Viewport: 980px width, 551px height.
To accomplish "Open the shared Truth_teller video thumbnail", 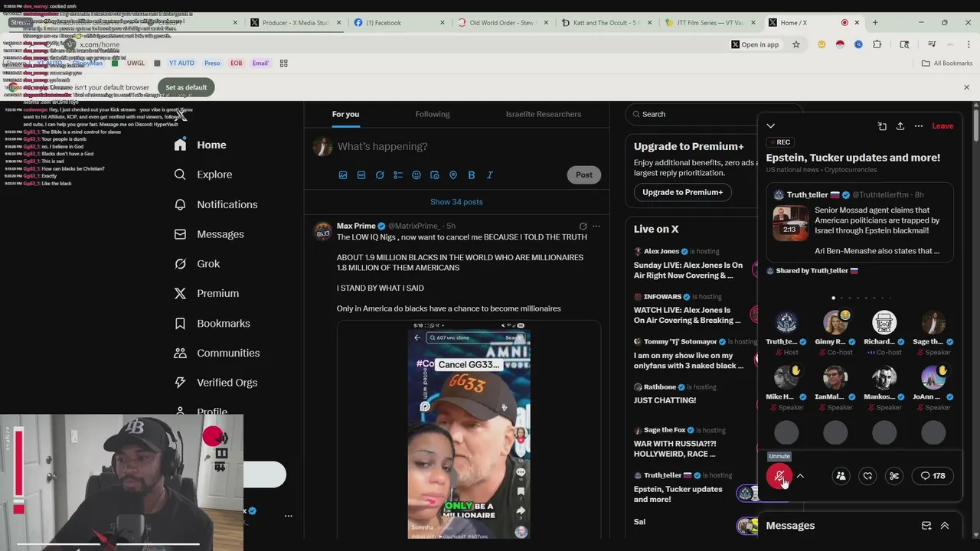I will [789, 223].
